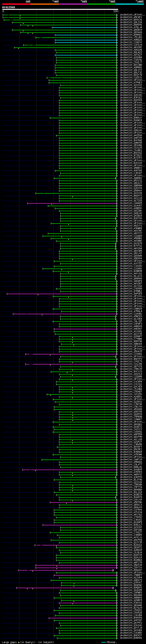Open hit UniRef100_C1GJM4
Image resolution: width=146 pixels, height=644 pixels.
point(131,364)
